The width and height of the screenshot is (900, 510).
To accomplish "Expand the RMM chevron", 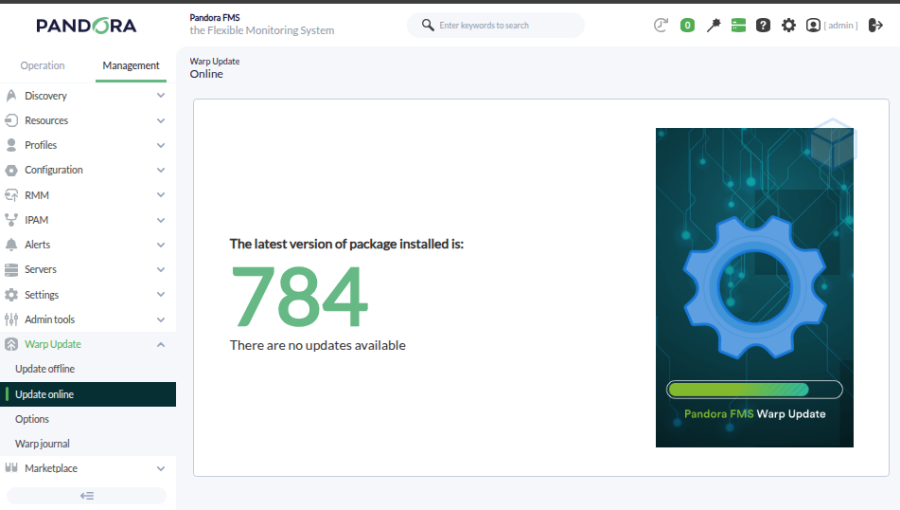I will (x=161, y=195).
